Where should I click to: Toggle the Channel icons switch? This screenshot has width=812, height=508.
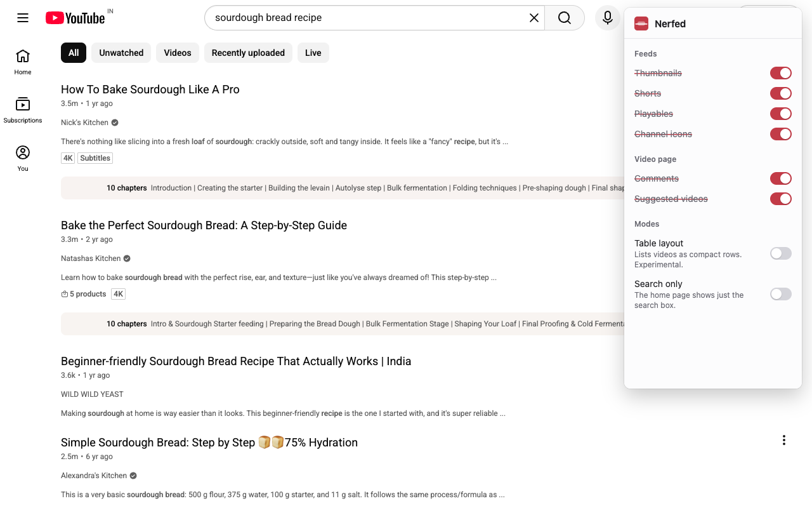pyautogui.click(x=781, y=134)
